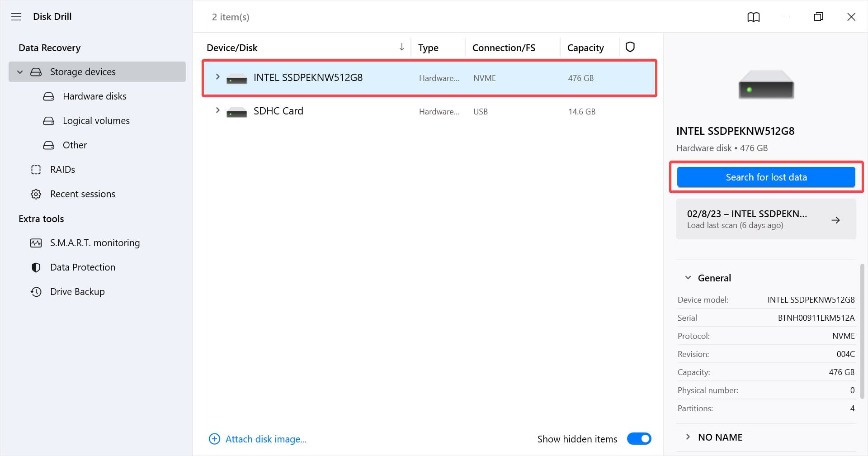The width and height of the screenshot is (868, 456).
Task: Minimize the Disk Drill window
Action: [787, 17]
